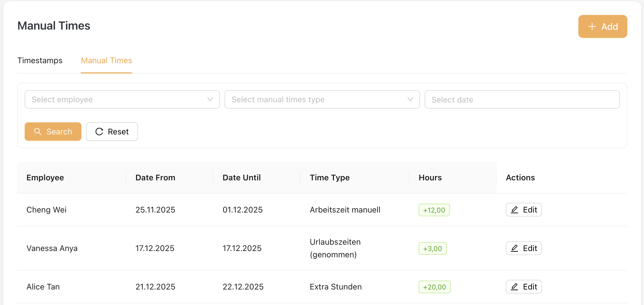Open the manual times type dropdown
The width and height of the screenshot is (644, 305).
point(315,100)
